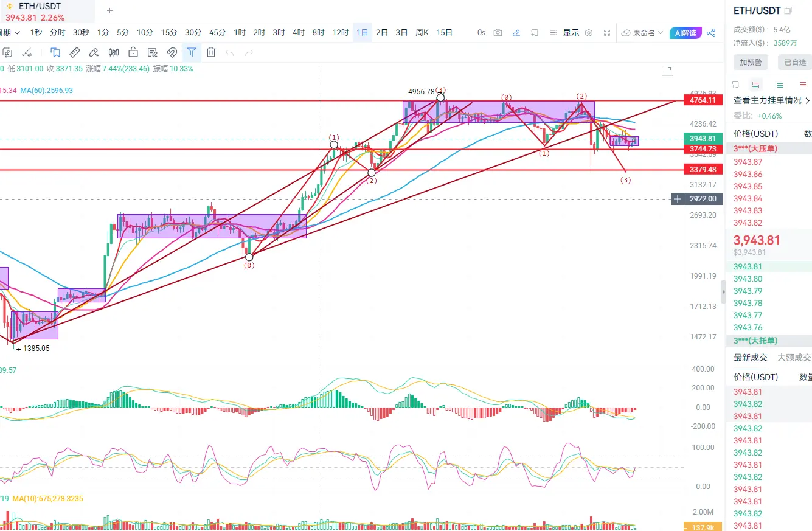Switch order book to red asks-only view
The height and width of the screenshot is (531, 812).
click(801, 85)
